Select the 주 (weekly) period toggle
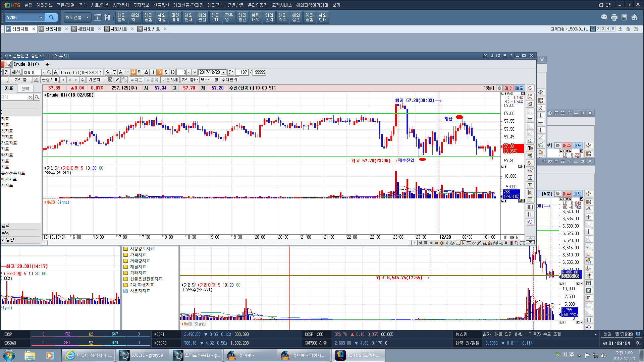This screenshot has height=362, width=644. [114, 72]
